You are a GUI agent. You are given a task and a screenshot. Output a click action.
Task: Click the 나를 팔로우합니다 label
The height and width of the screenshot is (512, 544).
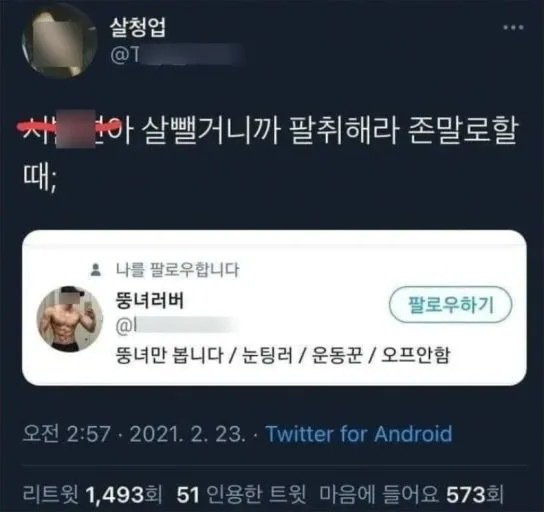point(177,270)
